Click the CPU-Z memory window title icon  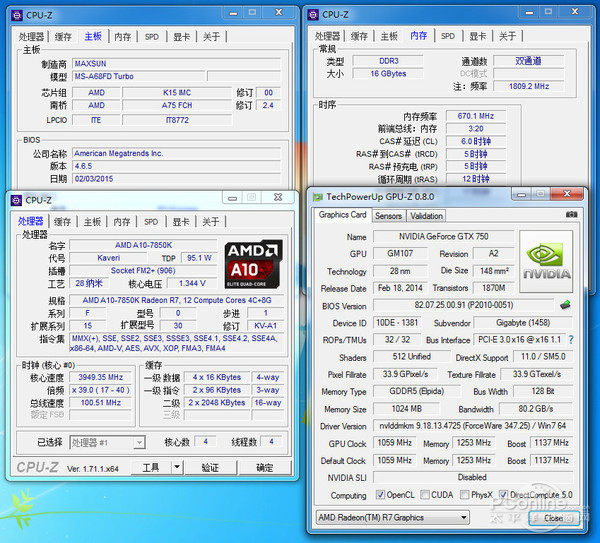313,15
